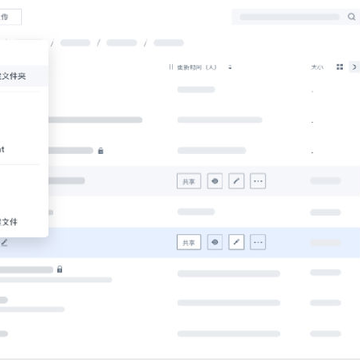Open more options in blue row

click(258, 242)
